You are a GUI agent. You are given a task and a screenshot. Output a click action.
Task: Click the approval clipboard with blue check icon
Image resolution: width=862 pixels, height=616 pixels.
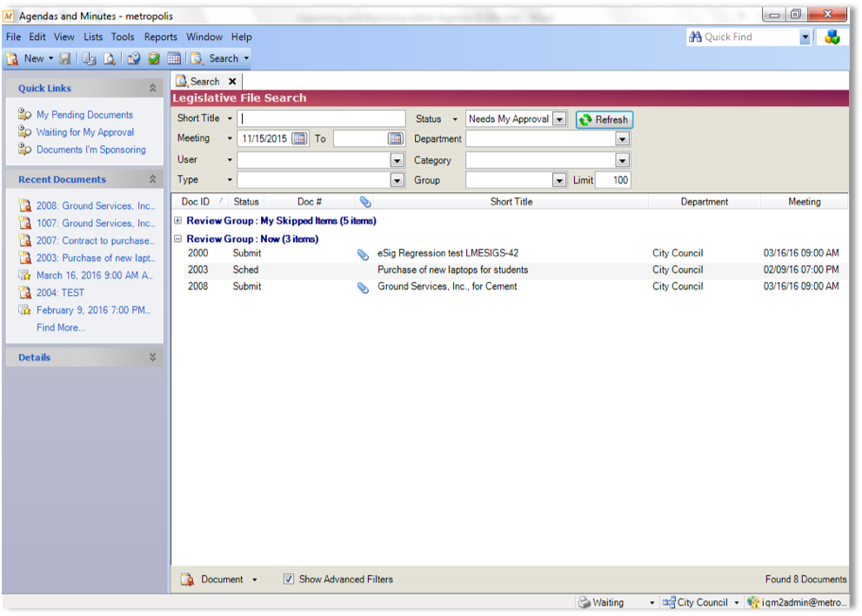point(134,58)
